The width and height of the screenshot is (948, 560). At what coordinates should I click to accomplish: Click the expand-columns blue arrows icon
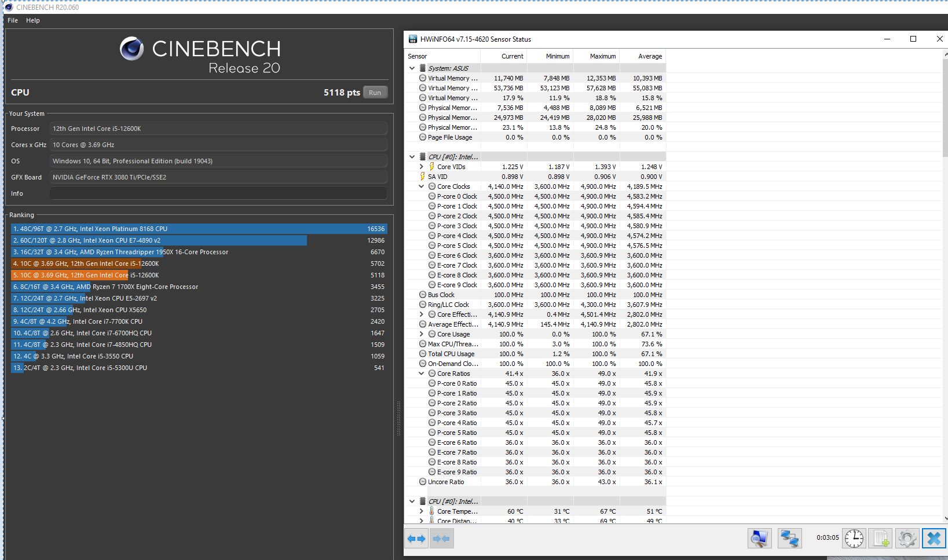coord(416,539)
